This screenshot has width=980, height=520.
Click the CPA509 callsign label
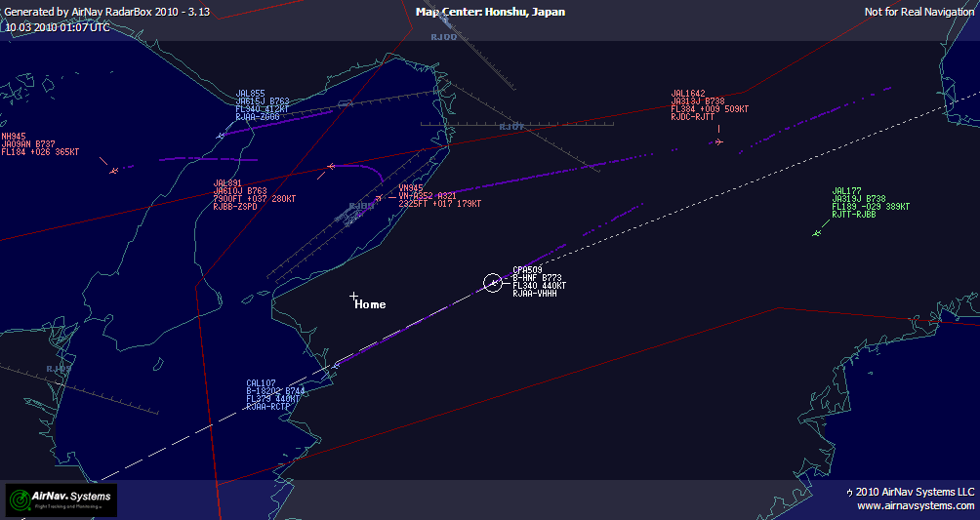[527, 270]
